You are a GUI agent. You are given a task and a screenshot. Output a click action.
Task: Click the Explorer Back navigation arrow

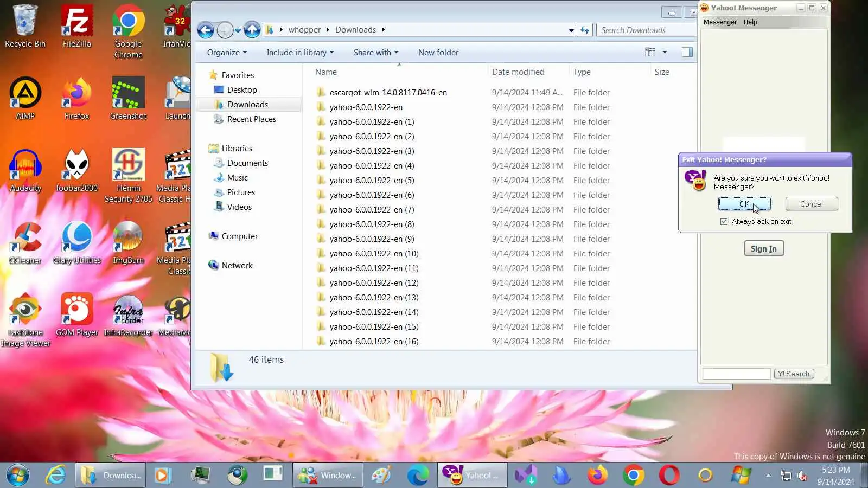click(x=206, y=30)
